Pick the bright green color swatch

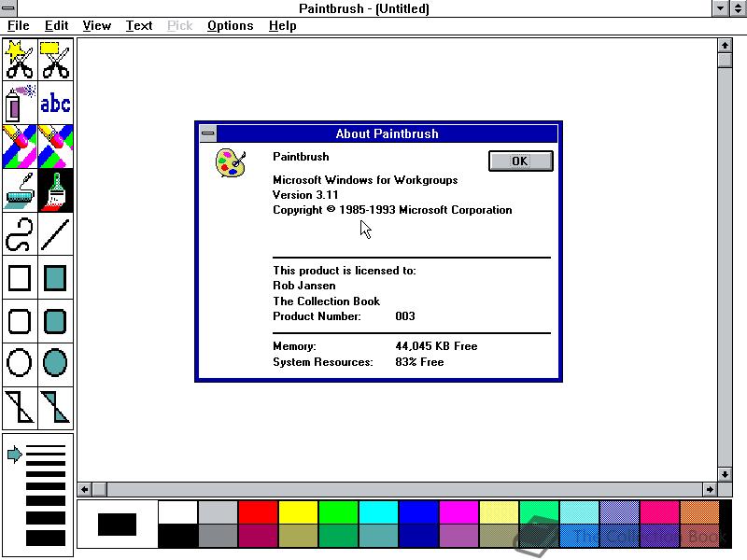(x=338, y=512)
